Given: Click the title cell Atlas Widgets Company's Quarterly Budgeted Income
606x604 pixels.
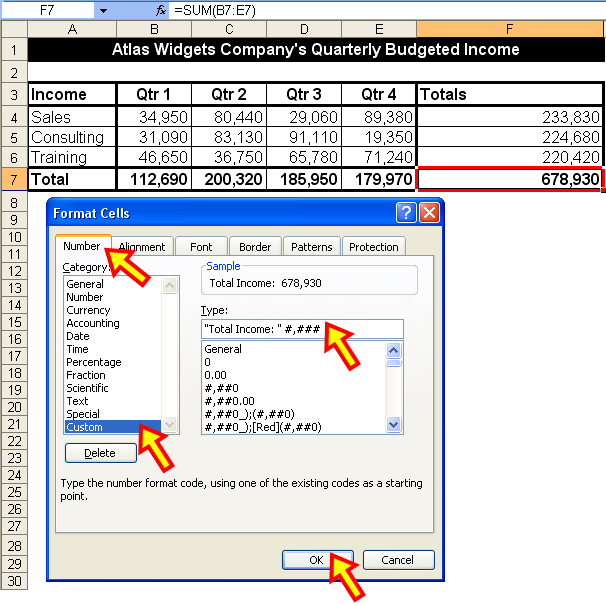Looking at the screenshot, I should click(x=316, y=50).
